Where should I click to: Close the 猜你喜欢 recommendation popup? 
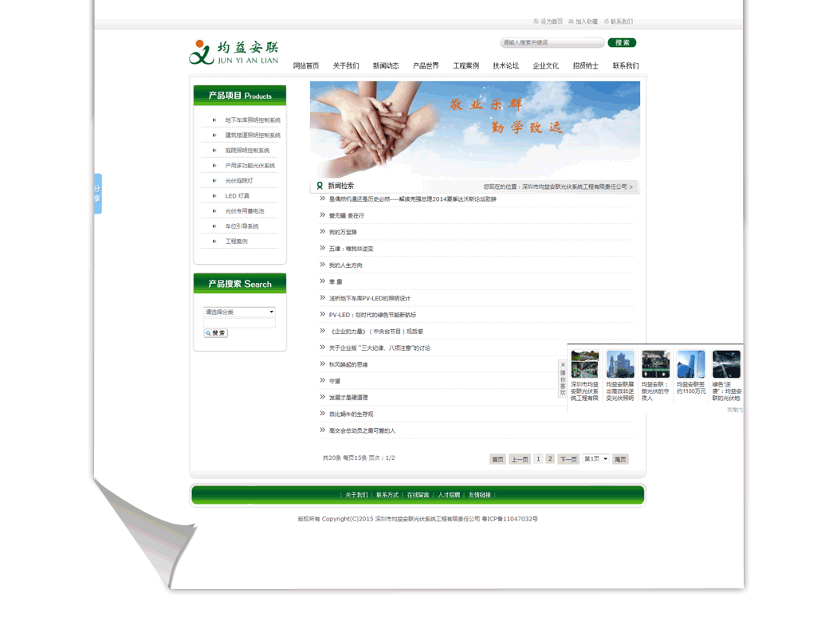563,365
